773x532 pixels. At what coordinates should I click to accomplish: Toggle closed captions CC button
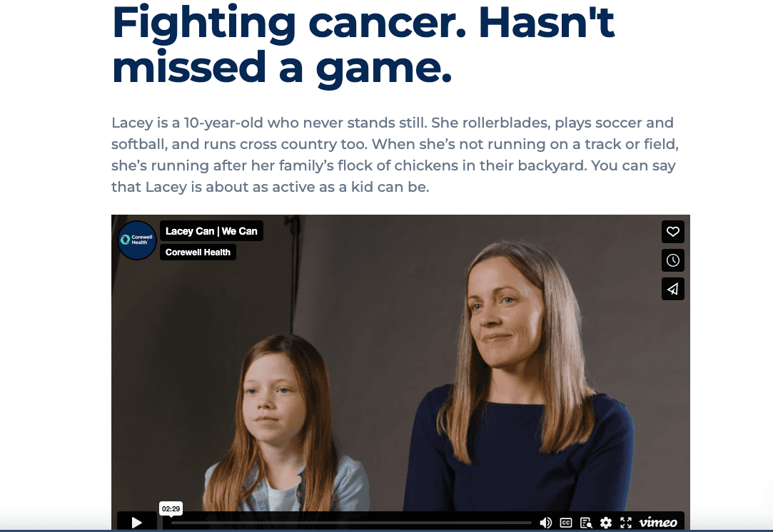566,523
